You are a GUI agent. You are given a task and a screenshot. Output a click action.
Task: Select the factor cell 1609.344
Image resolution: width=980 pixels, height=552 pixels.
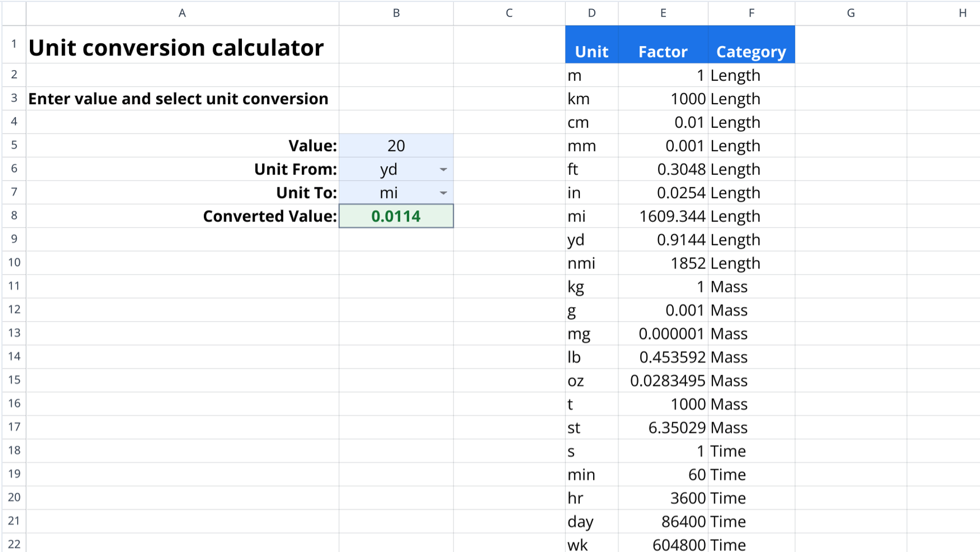pos(663,216)
